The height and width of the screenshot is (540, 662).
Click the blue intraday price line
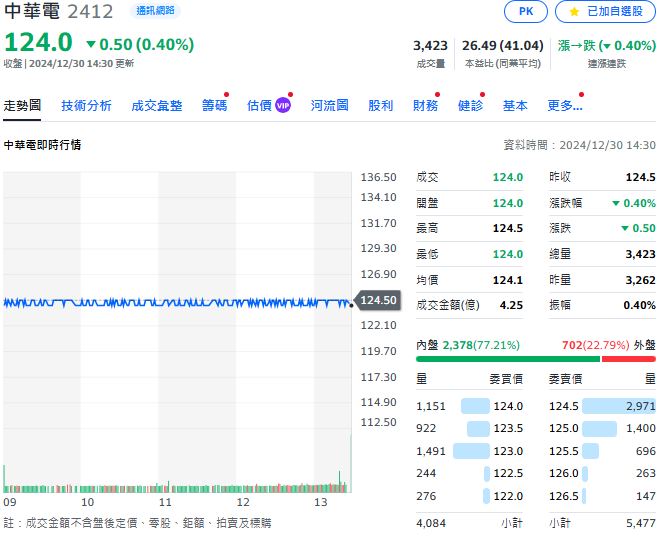177,303
